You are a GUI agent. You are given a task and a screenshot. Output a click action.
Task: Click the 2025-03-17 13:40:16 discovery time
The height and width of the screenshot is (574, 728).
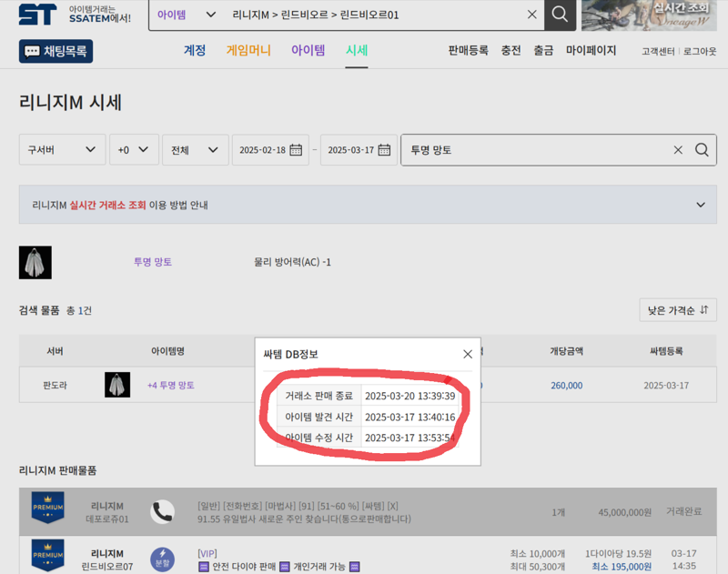410,417
